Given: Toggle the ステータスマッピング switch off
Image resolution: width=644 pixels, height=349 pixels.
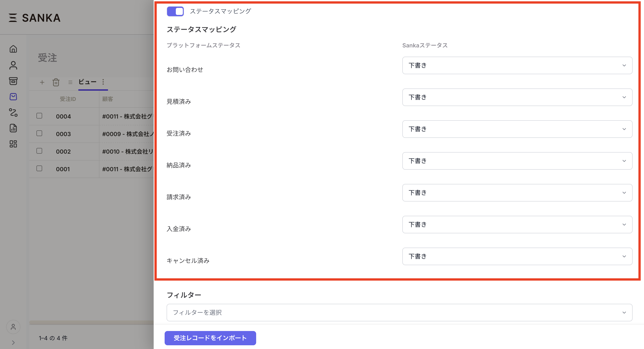Looking at the screenshot, I should click(x=175, y=11).
